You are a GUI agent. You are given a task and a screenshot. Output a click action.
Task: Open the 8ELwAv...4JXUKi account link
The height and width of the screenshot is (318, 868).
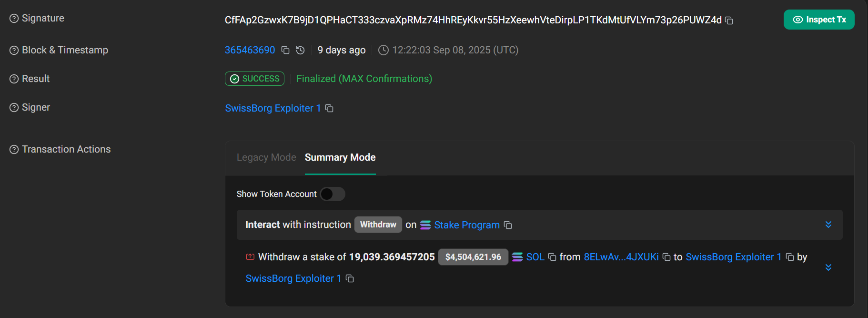621,257
